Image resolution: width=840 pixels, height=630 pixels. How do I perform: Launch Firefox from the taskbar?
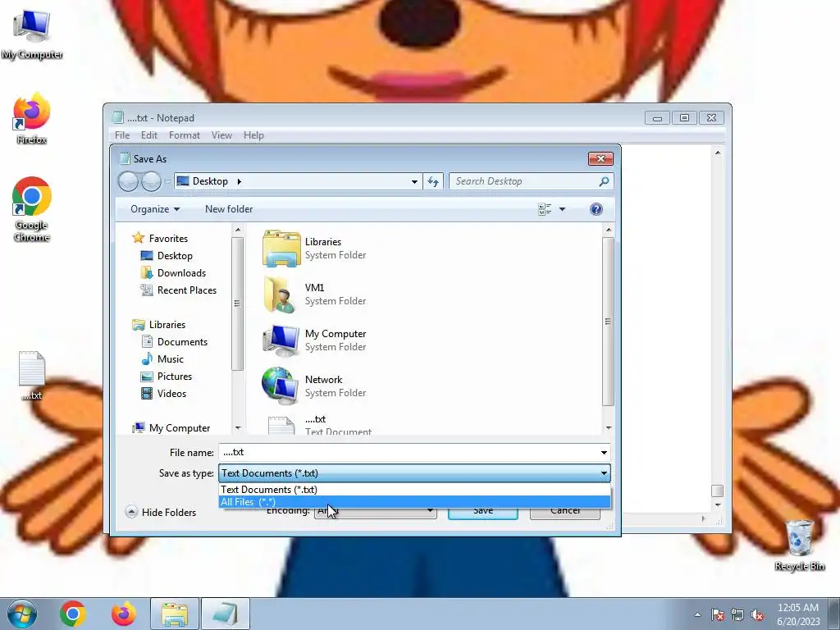pos(123,614)
